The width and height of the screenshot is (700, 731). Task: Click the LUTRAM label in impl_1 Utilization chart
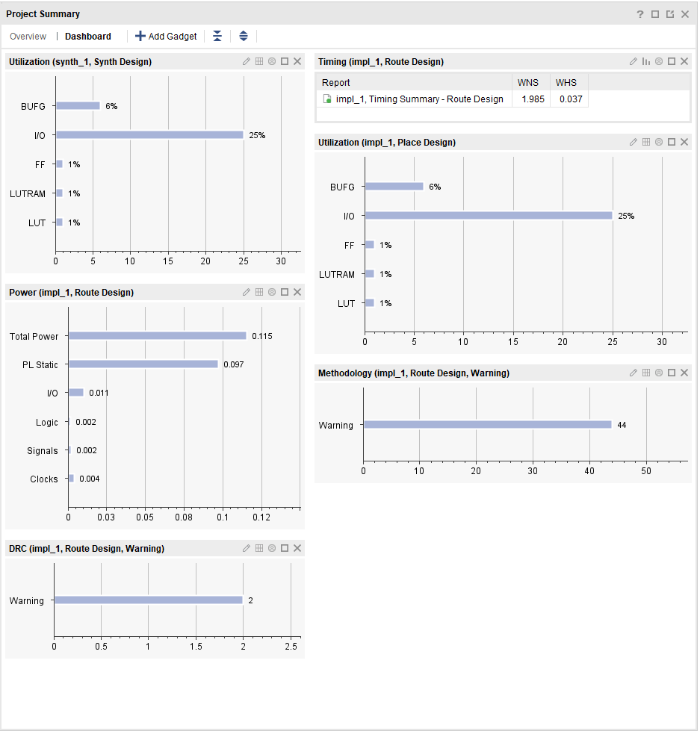click(337, 275)
